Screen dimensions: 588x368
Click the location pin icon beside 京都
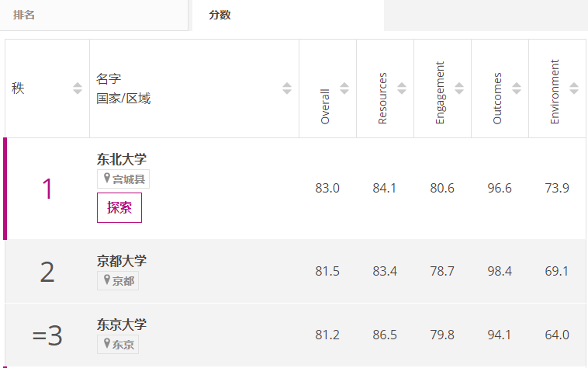107,279
